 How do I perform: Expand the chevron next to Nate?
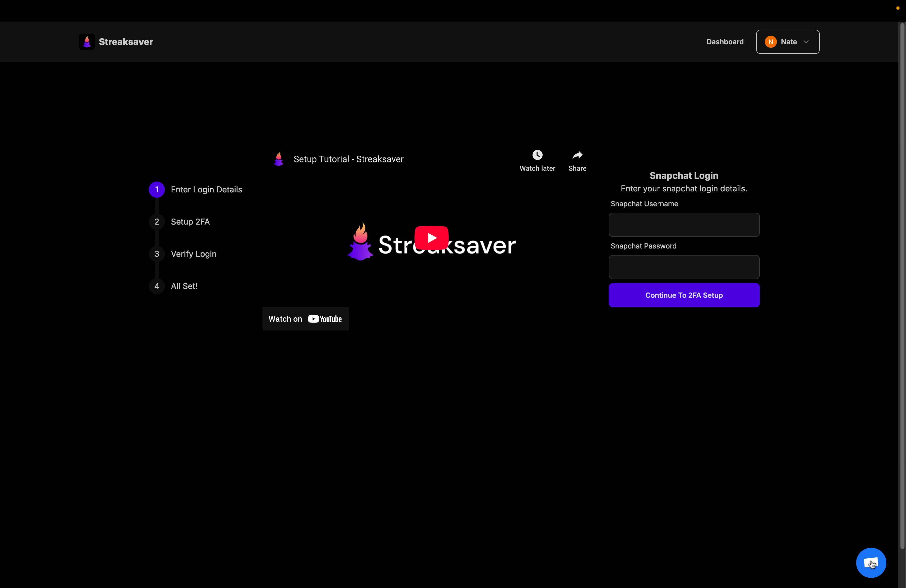click(806, 42)
